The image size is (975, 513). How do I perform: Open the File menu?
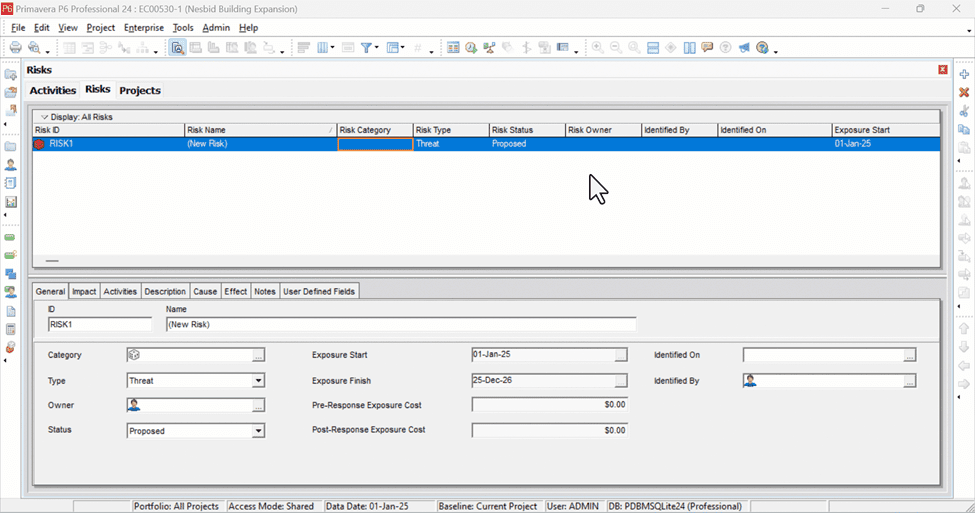coord(18,27)
